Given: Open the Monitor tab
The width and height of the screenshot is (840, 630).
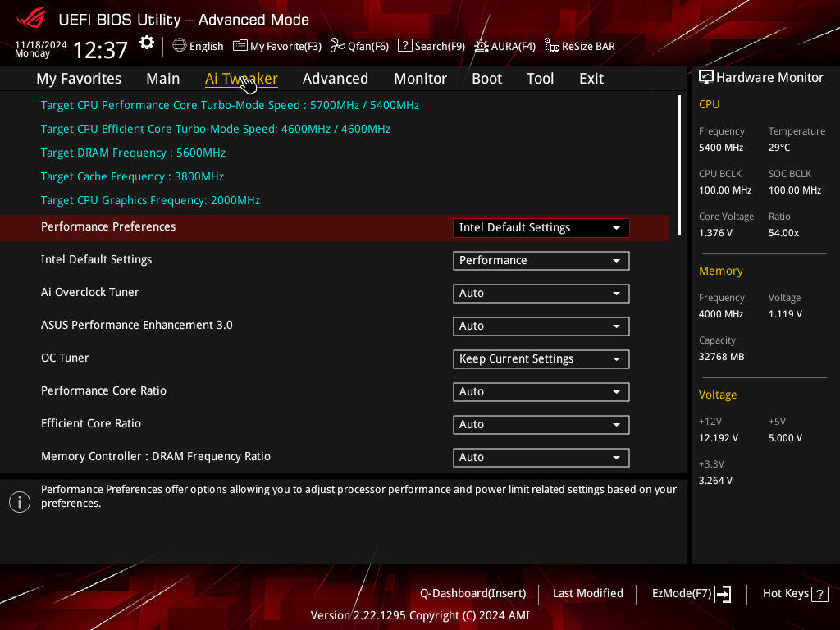Looking at the screenshot, I should point(421,79).
